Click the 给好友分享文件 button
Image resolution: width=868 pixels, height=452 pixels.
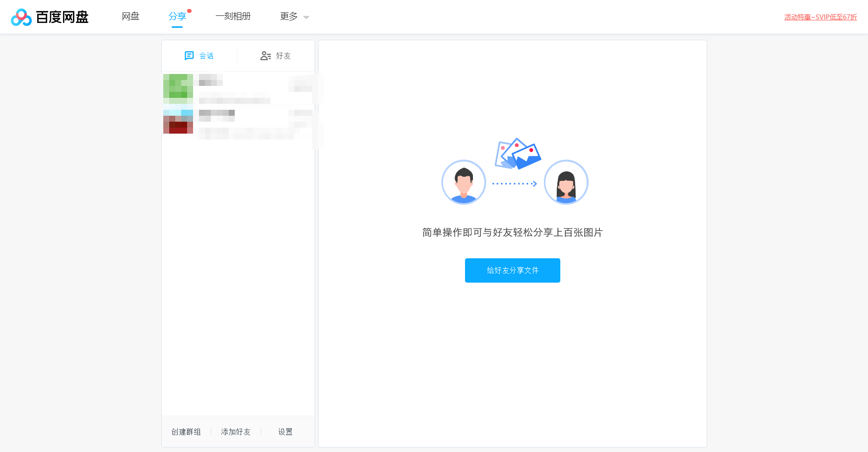[x=512, y=270]
